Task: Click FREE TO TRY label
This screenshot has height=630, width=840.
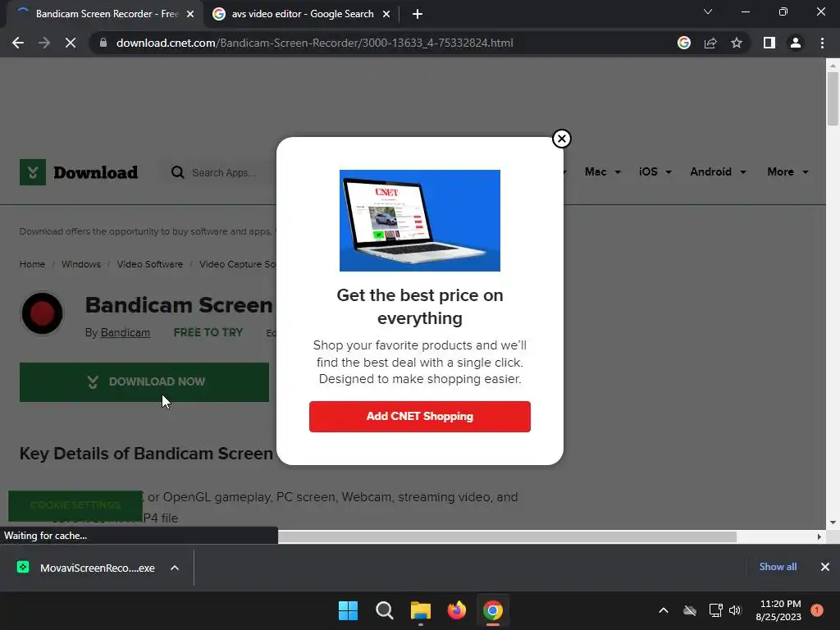Action: pyautogui.click(x=208, y=333)
